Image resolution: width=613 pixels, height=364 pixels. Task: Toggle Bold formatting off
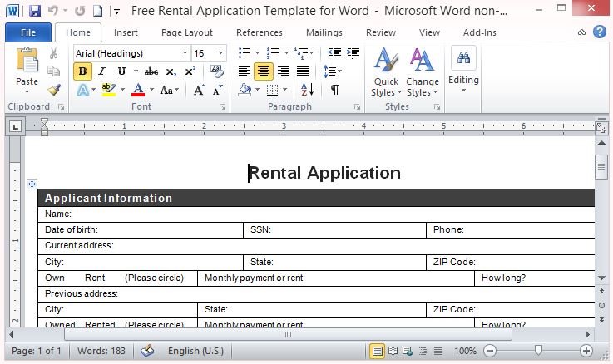pyautogui.click(x=82, y=71)
